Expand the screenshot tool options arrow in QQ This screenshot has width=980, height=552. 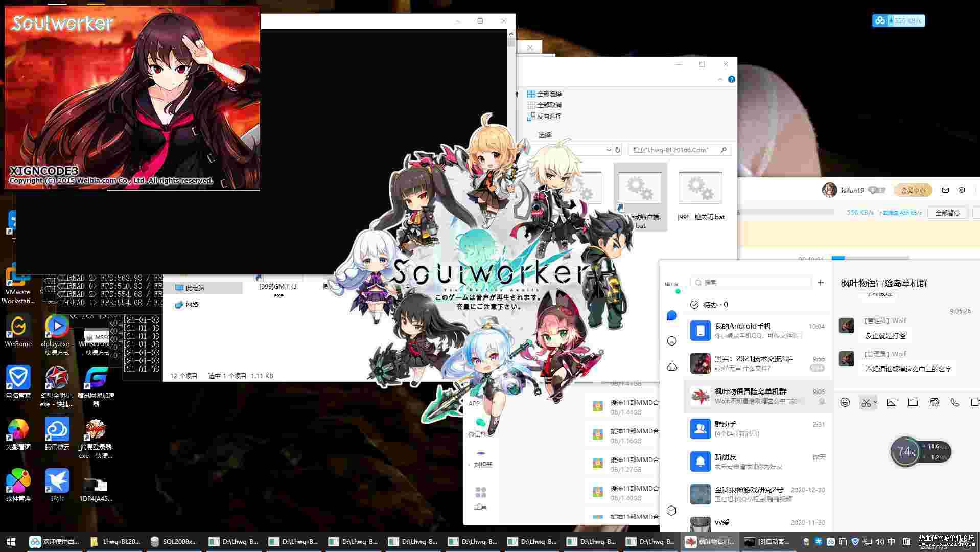[x=875, y=403]
